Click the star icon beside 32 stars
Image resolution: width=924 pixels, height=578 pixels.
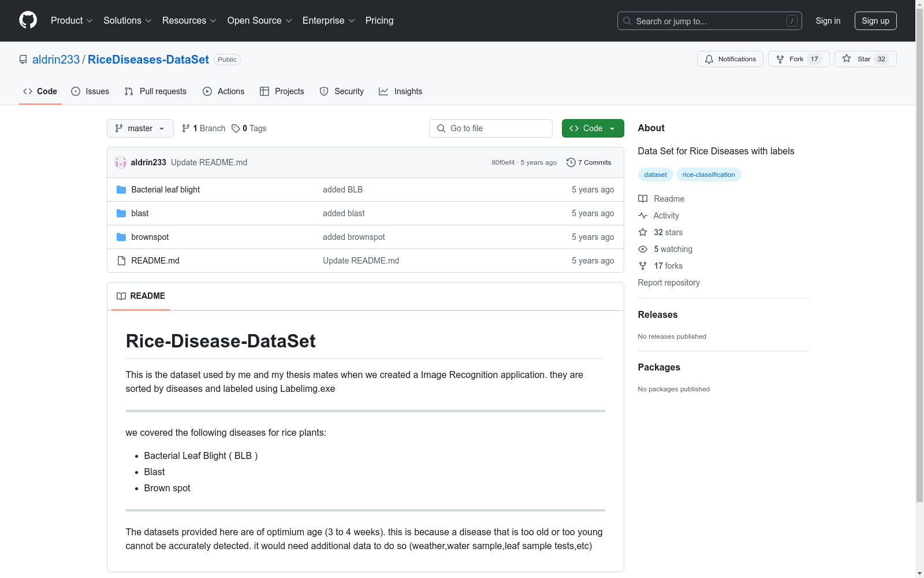pyautogui.click(x=643, y=232)
